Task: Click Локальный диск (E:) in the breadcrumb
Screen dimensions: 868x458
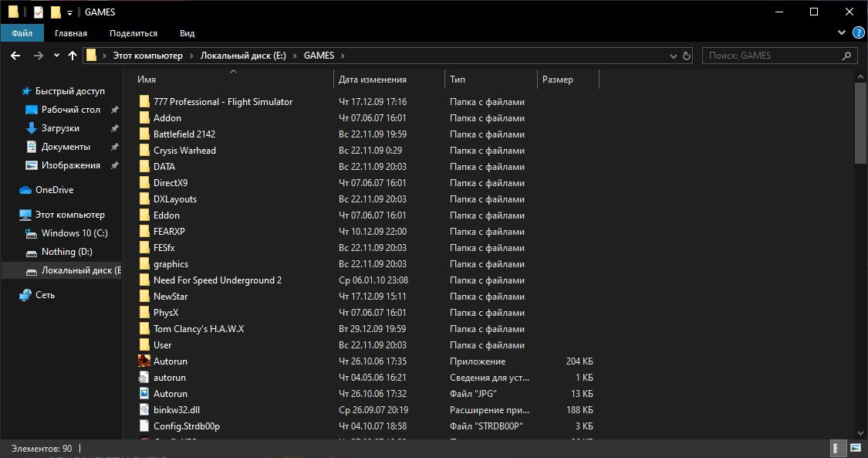Action: [x=243, y=56]
